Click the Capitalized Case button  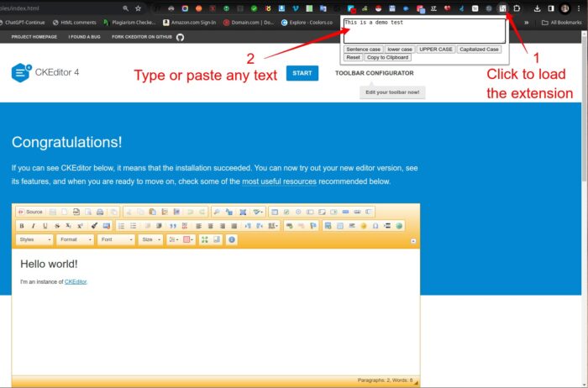(x=479, y=50)
